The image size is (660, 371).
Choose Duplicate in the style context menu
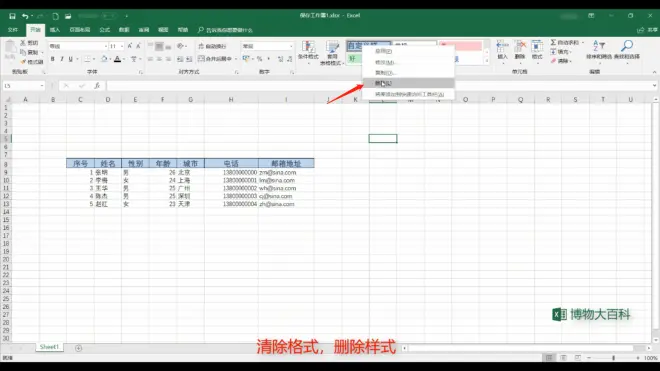pos(408,72)
